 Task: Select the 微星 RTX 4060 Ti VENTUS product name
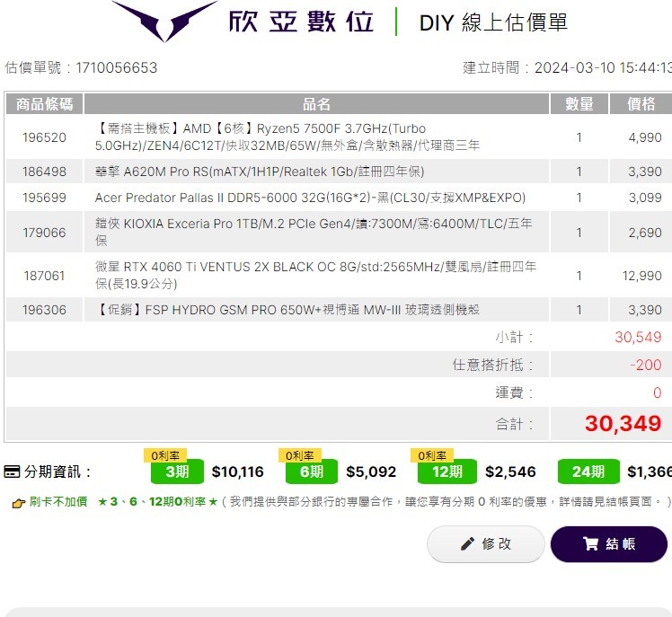point(315,275)
